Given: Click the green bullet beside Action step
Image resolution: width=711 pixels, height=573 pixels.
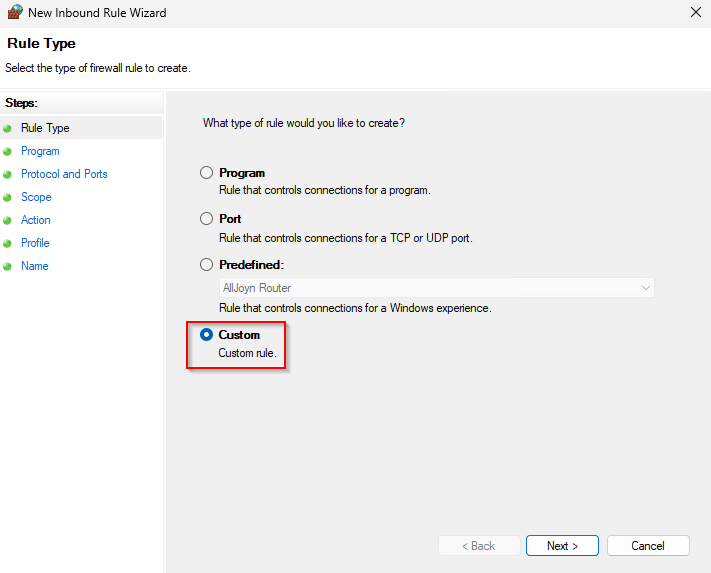Looking at the screenshot, I should tap(8, 221).
